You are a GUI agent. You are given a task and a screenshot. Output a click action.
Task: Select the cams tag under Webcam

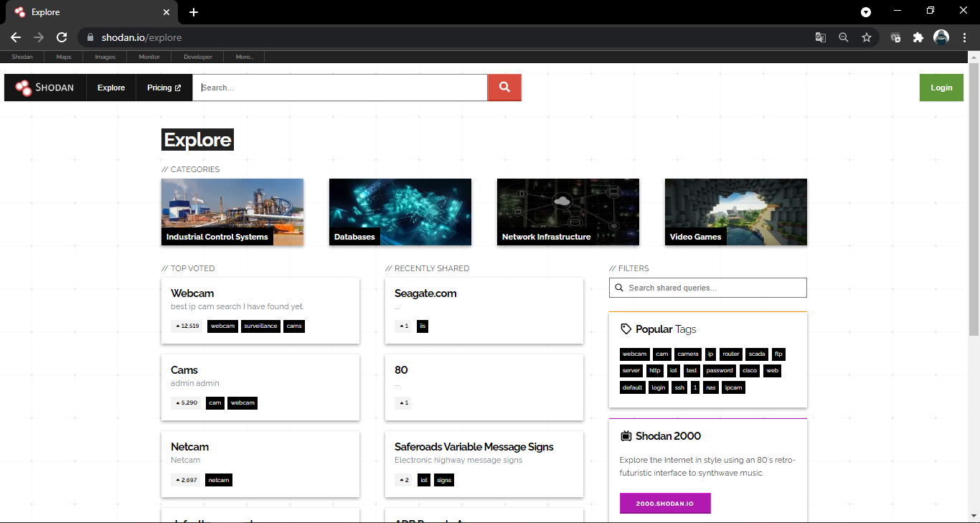[x=294, y=326]
